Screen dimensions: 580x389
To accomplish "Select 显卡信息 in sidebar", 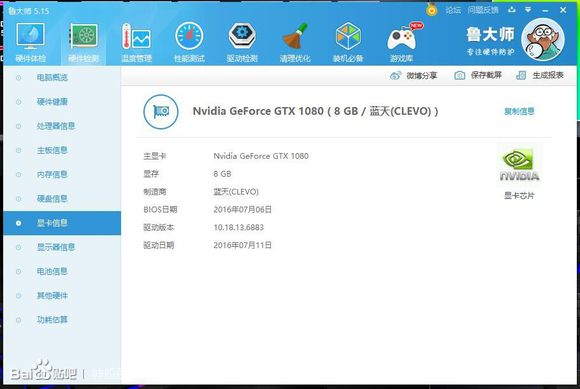I will click(62, 223).
